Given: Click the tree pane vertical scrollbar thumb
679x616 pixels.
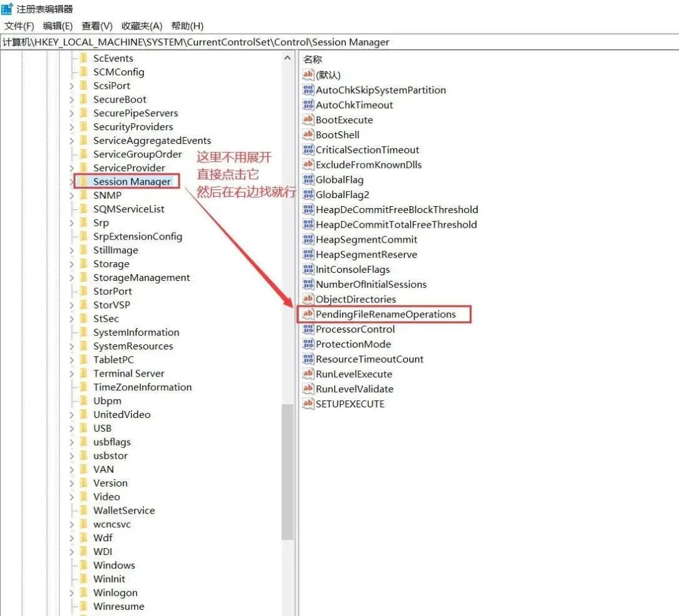Looking at the screenshot, I should pyautogui.click(x=287, y=471).
